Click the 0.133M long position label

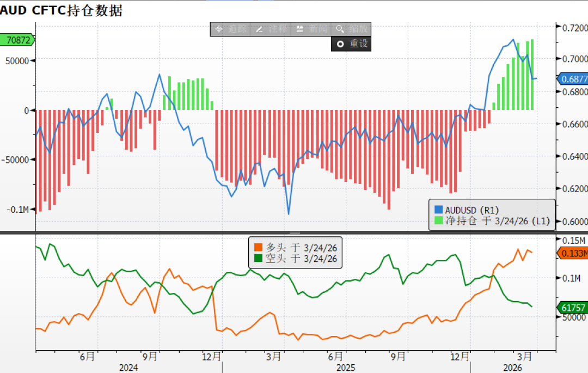(574, 252)
